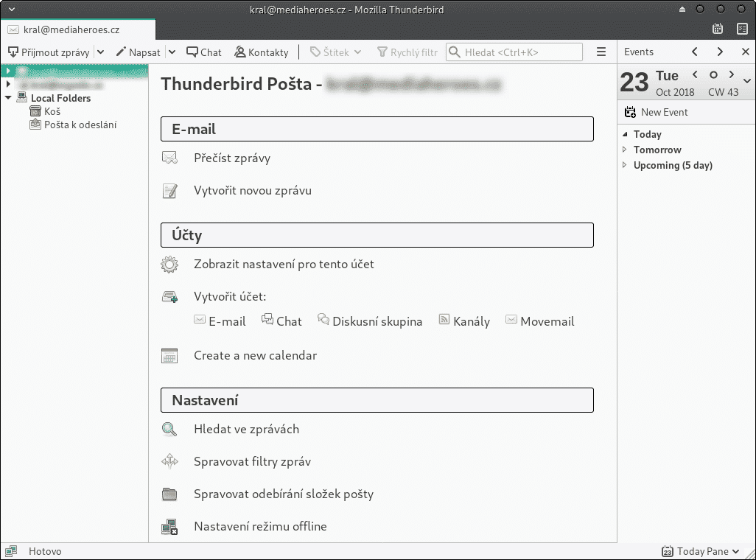Expand the Tomorrow events section
The width and height of the screenshot is (756, 560).
click(625, 150)
